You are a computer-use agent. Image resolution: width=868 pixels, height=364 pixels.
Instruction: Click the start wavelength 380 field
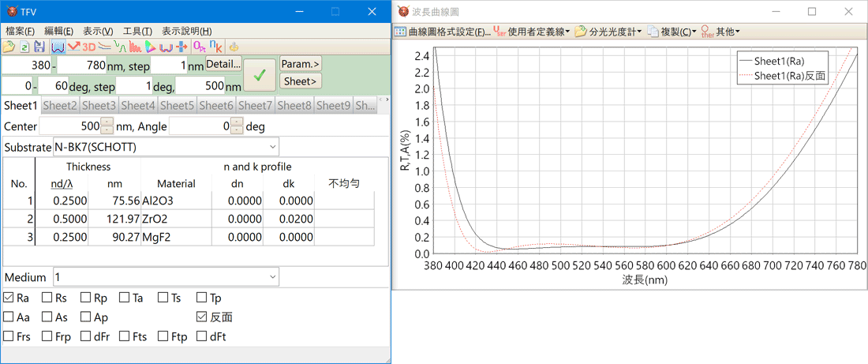pos(27,66)
